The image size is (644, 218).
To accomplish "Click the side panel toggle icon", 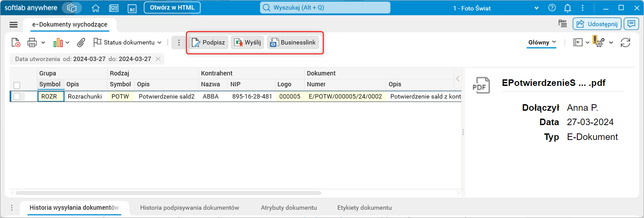I will pyautogui.click(x=578, y=42).
